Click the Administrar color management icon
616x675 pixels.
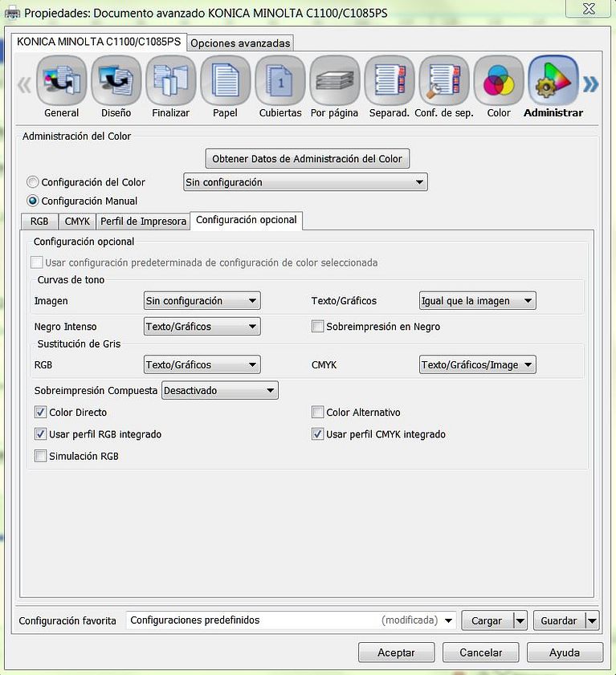[553, 81]
